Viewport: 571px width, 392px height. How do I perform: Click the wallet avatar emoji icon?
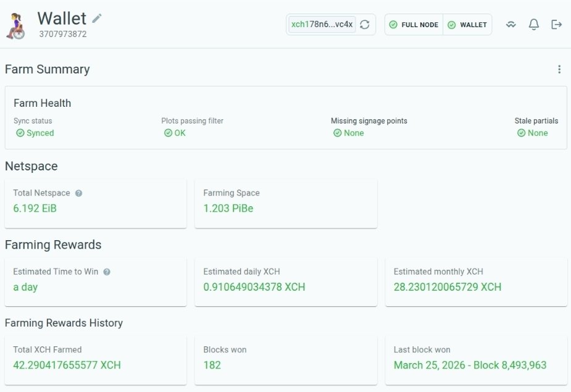click(x=15, y=26)
